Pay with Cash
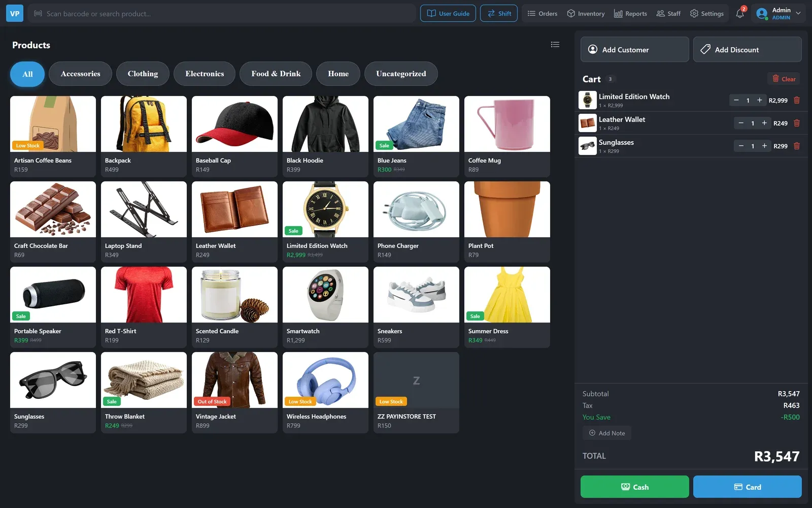 [x=635, y=487]
